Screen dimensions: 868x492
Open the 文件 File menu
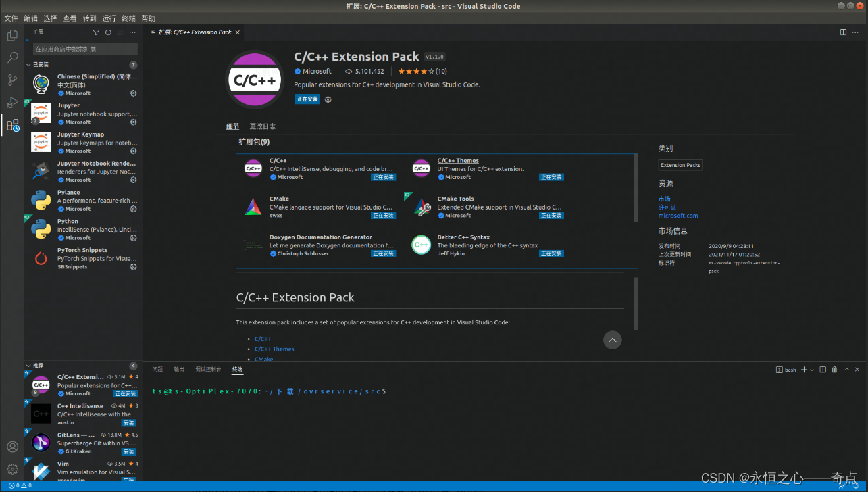coord(11,18)
